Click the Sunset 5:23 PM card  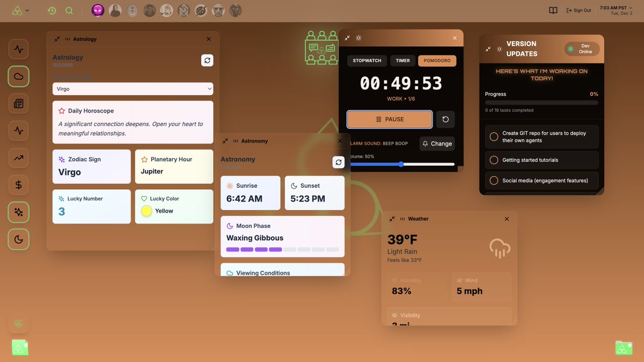coord(314,193)
